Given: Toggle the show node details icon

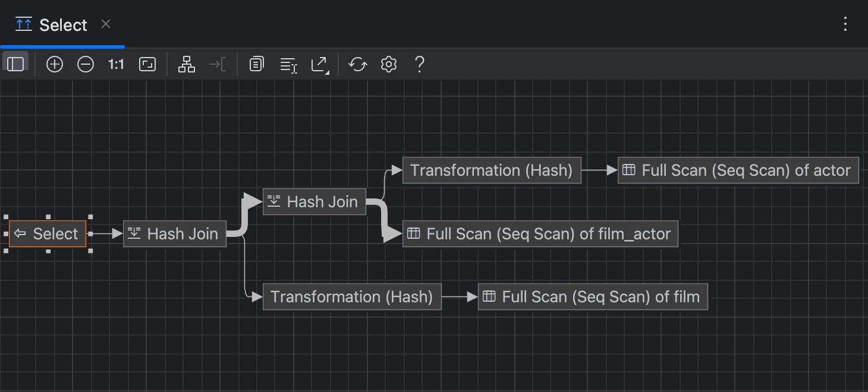Looking at the screenshot, I should pos(288,64).
